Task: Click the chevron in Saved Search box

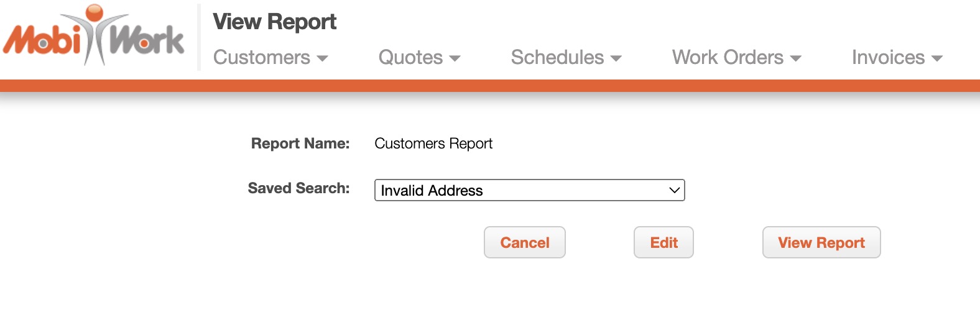Action: tap(674, 190)
